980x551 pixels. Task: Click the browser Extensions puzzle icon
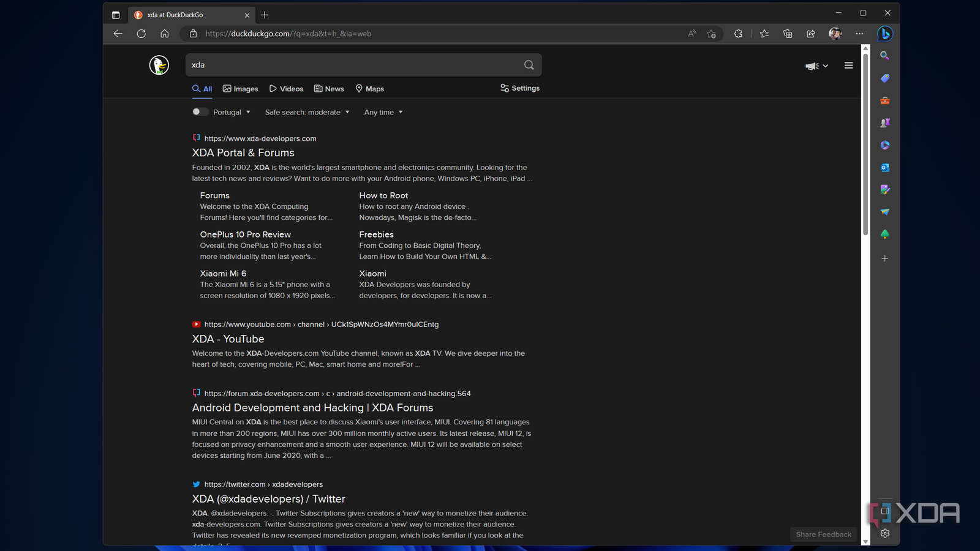738,34
